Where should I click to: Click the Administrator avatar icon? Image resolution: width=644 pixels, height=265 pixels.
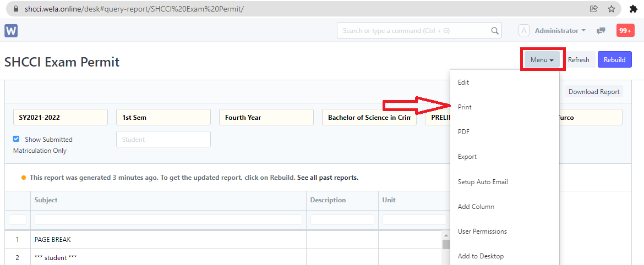pyautogui.click(x=524, y=31)
